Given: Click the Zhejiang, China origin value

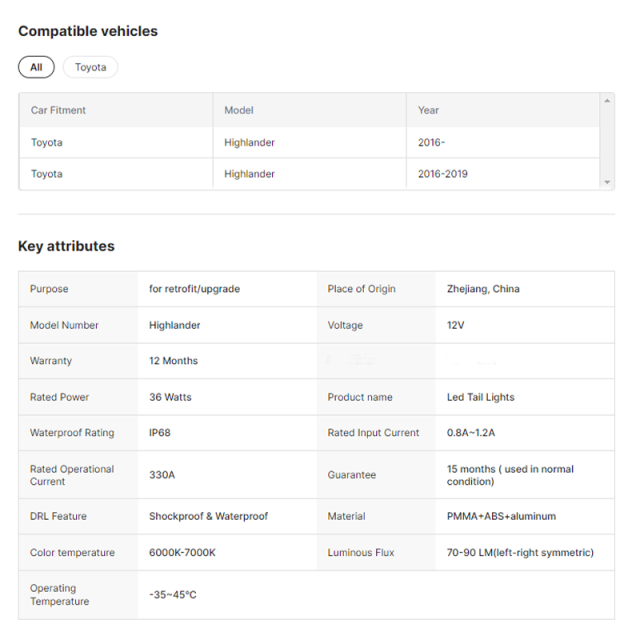Looking at the screenshot, I should pyautogui.click(x=483, y=289).
